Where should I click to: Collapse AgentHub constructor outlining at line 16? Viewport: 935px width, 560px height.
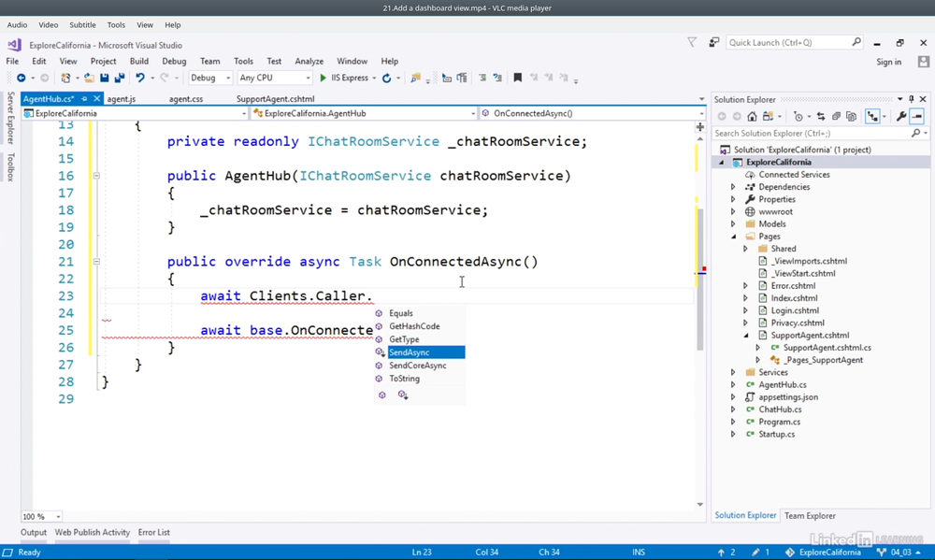point(96,176)
